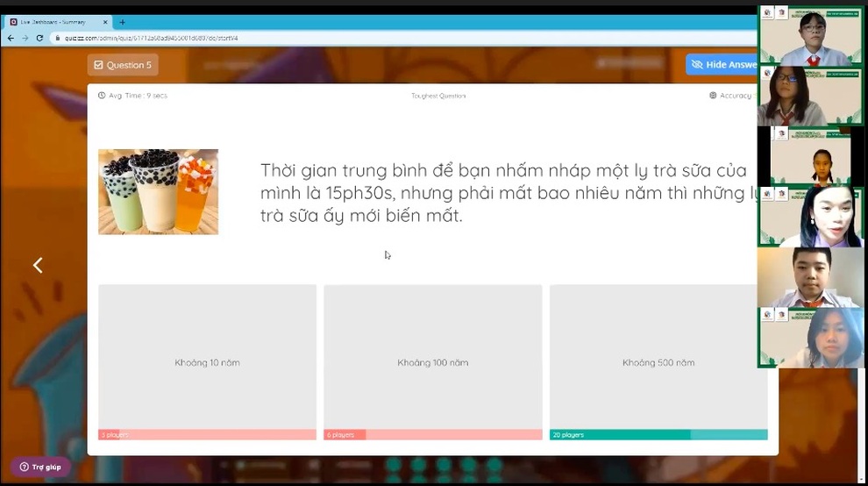
Task: Select the second participant video tile
Action: [x=810, y=96]
